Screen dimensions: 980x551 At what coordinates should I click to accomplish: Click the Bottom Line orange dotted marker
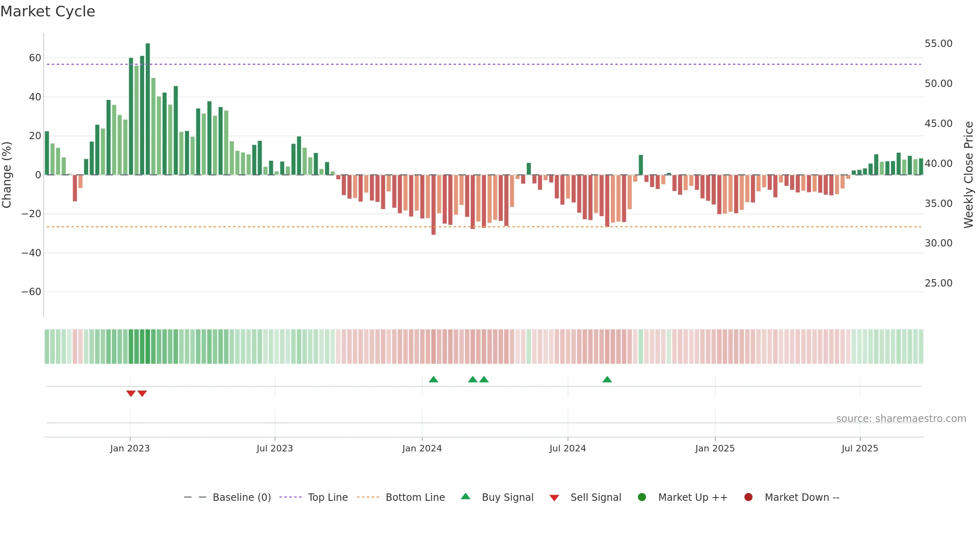[368, 497]
